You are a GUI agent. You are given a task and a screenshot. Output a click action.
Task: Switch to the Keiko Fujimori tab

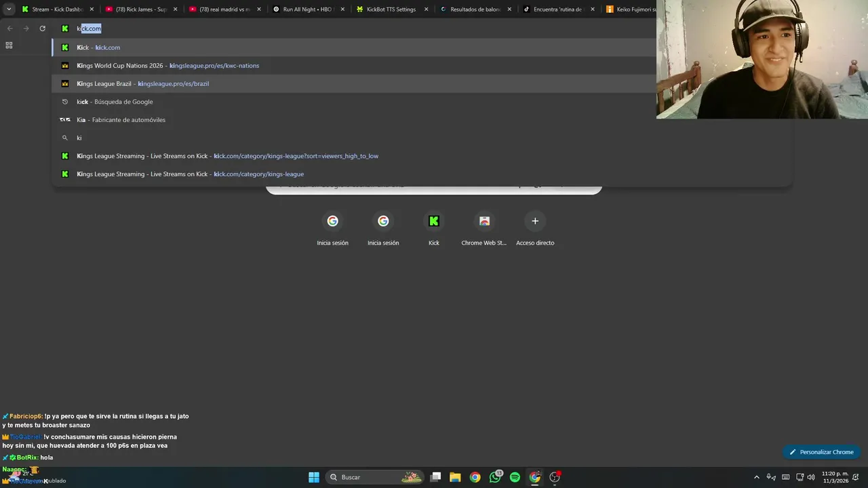629,9
